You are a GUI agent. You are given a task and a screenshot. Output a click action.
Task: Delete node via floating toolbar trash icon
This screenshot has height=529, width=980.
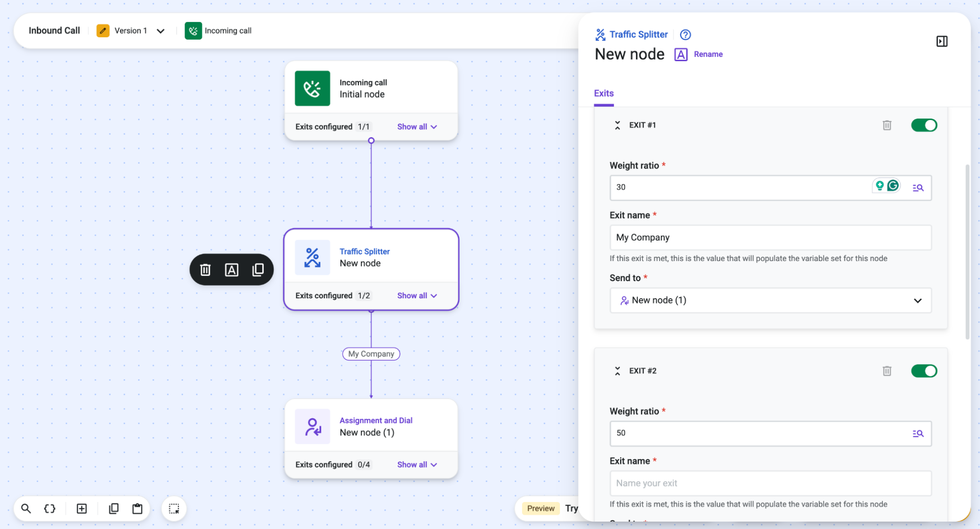pyautogui.click(x=205, y=269)
